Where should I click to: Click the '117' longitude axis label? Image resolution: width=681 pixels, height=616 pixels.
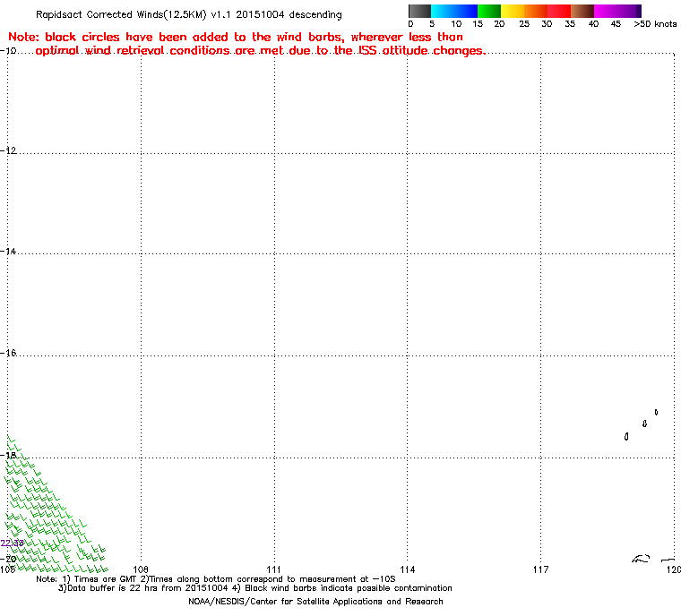click(x=540, y=569)
